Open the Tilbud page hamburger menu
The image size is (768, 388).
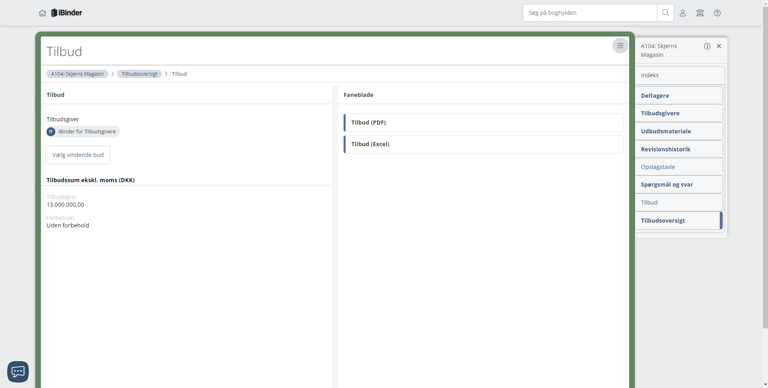tap(620, 46)
